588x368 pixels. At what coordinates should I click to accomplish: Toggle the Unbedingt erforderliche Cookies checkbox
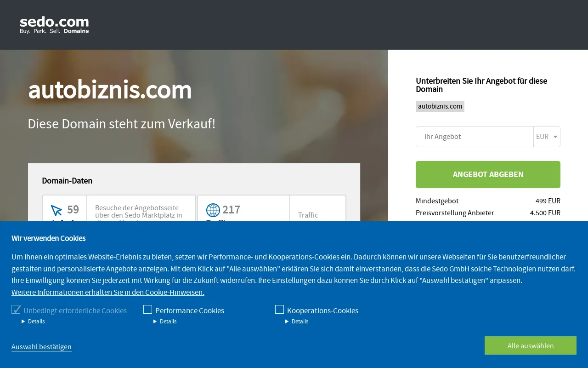[16, 310]
